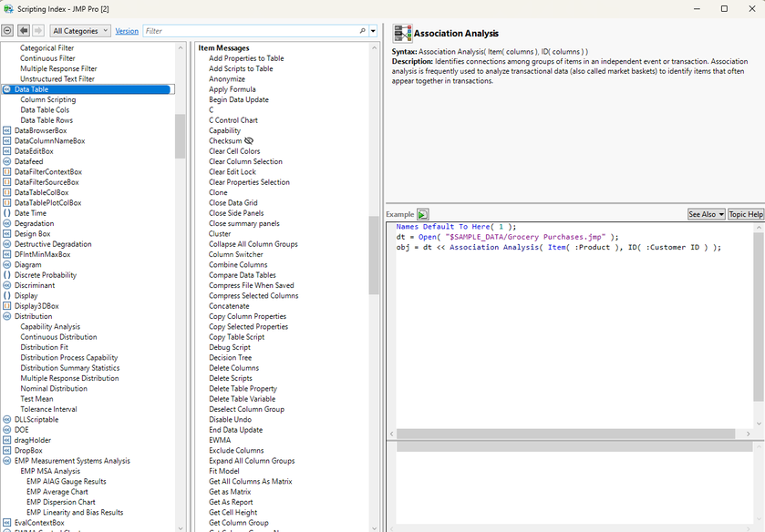
Task: Open the All Categories dropdown
Action: [81, 30]
